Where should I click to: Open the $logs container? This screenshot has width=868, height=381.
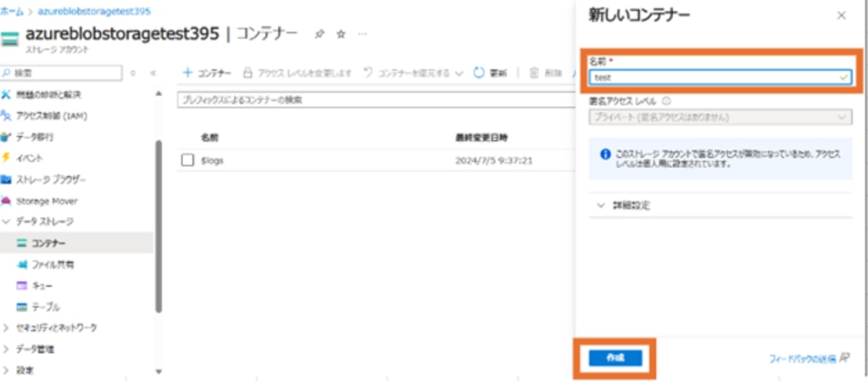[x=213, y=160]
